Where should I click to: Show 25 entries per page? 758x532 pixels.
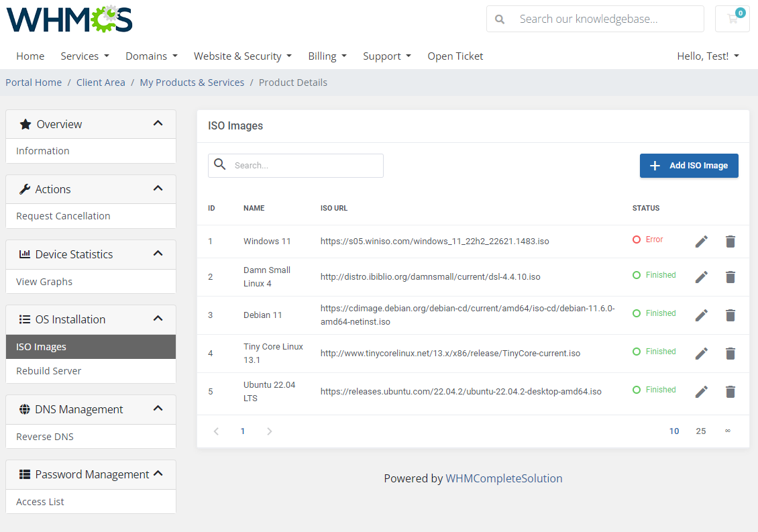tap(700, 431)
